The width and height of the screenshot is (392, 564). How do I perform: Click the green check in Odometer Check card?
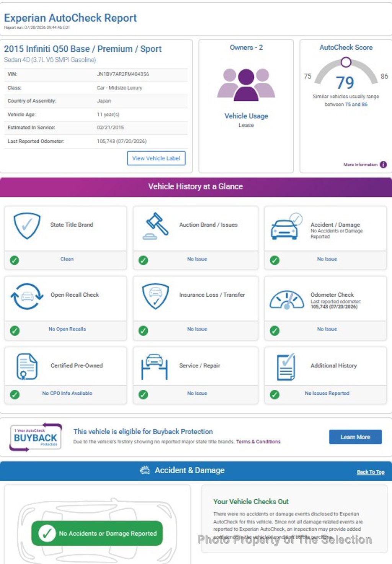coord(274,330)
